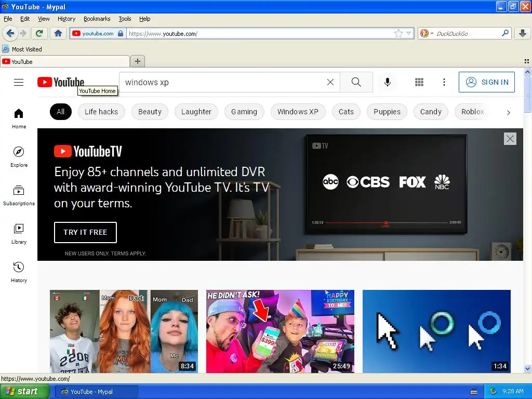
Task: Open the Edit menu
Action: (25, 19)
